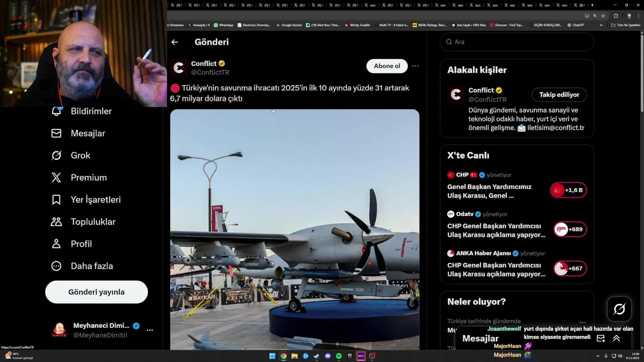Open the IMDb: Ratings bookmark
This screenshot has height=362, width=644.
(429, 25)
